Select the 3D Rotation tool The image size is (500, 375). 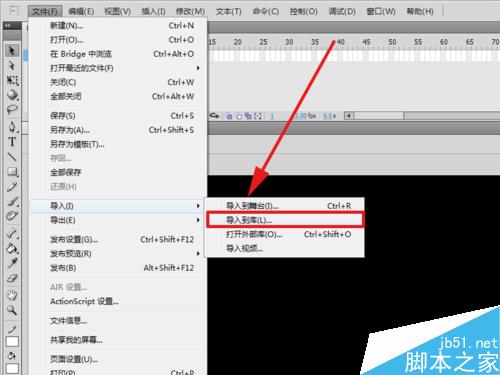click(12, 95)
